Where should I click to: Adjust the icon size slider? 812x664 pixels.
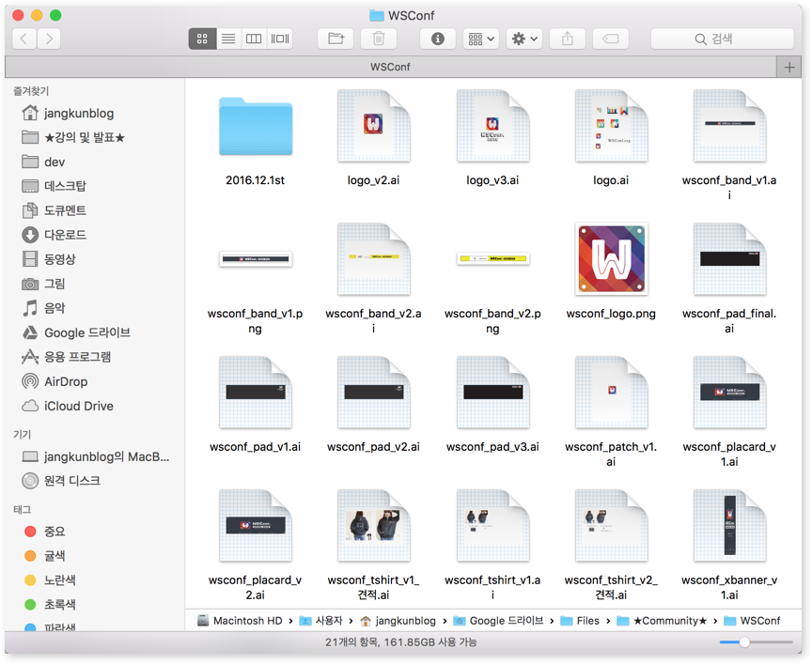click(x=744, y=642)
